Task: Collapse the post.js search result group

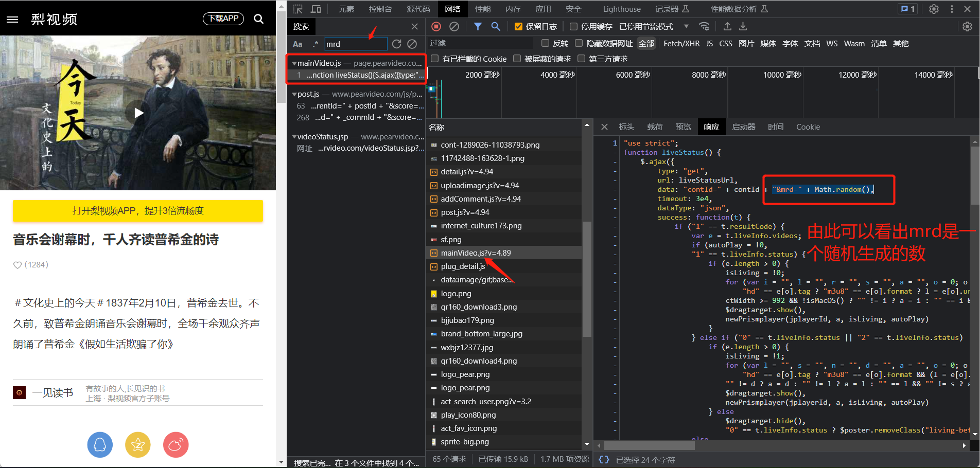Action: (x=294, y=94)
